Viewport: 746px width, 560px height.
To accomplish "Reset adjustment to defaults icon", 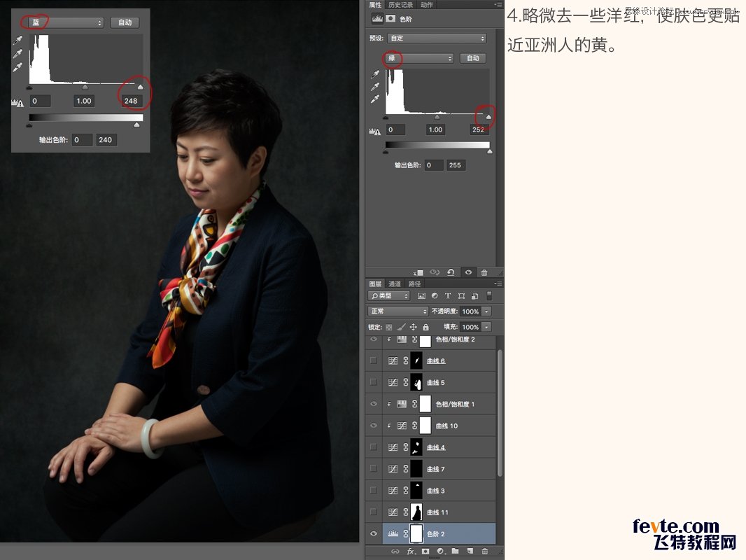I will tap(451, 272).
